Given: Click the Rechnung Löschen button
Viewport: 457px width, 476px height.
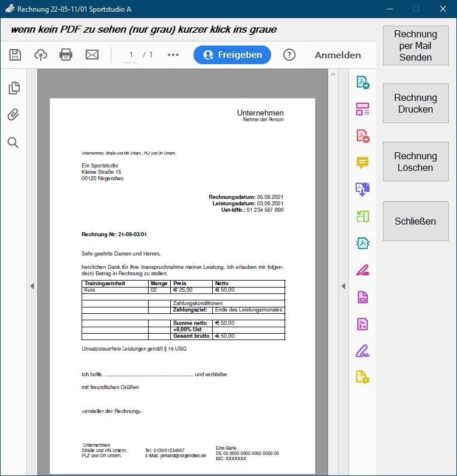Looking at the screenshot, I should coord(416,162).
